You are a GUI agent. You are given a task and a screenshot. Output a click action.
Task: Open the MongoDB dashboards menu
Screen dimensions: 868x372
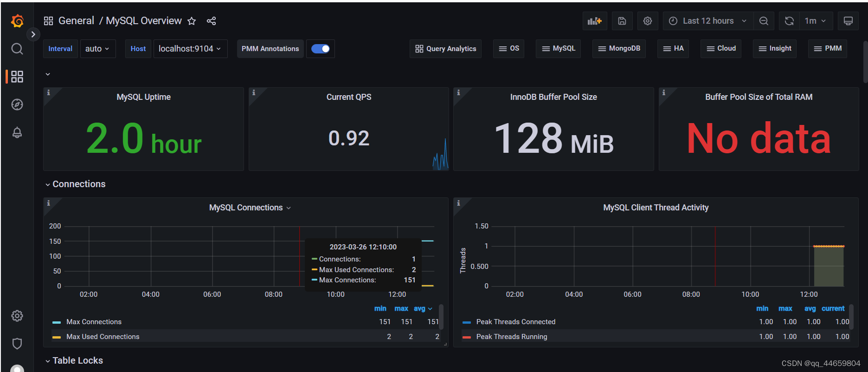(619, 49)
